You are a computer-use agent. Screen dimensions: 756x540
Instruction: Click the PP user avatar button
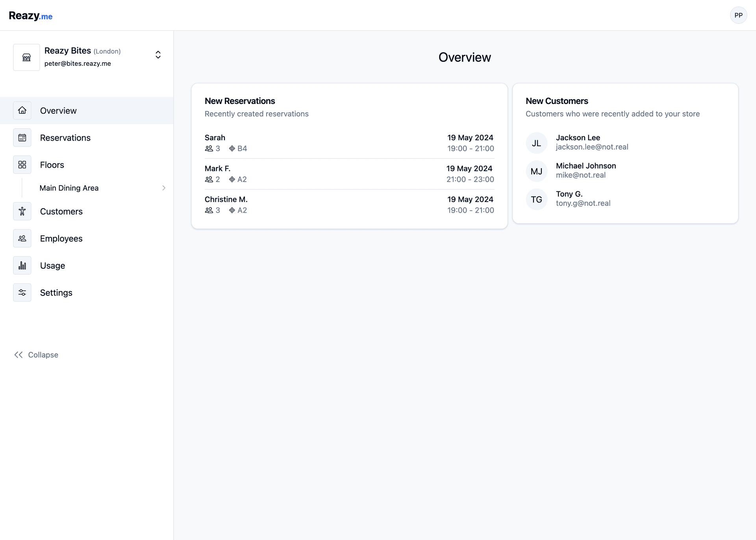[738, 15]
